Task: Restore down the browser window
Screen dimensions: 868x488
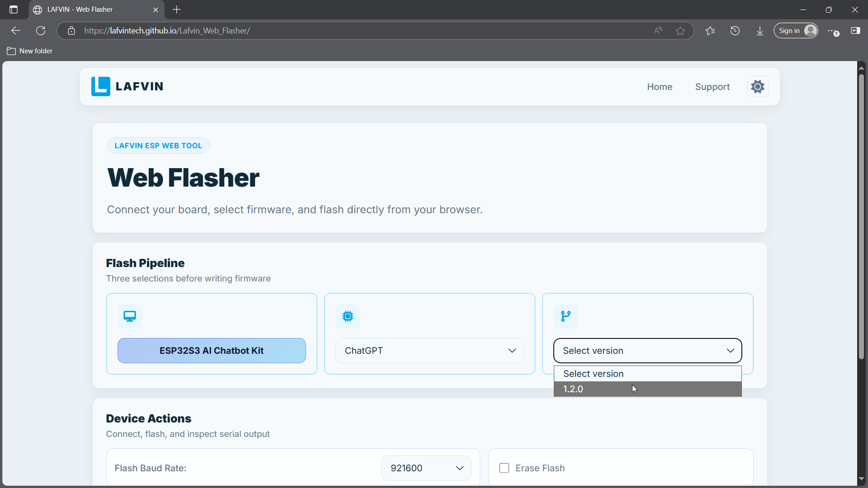Action: pyautogui.click(x=829, y=9)
